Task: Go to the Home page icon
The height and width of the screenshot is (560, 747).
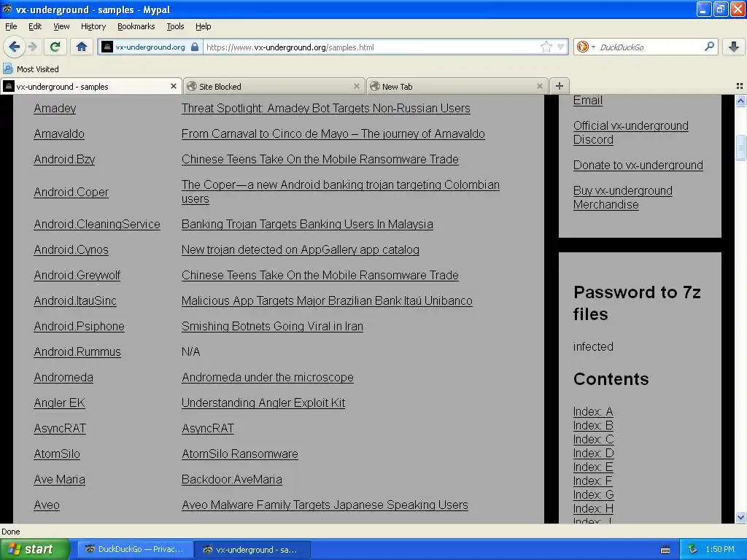Action: point(82,47)
